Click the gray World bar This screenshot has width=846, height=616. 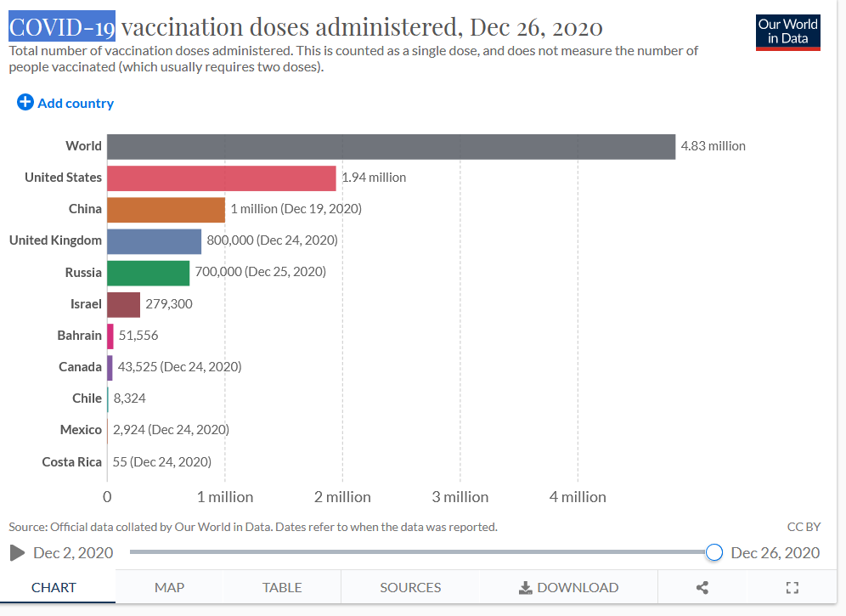[391, 146]
